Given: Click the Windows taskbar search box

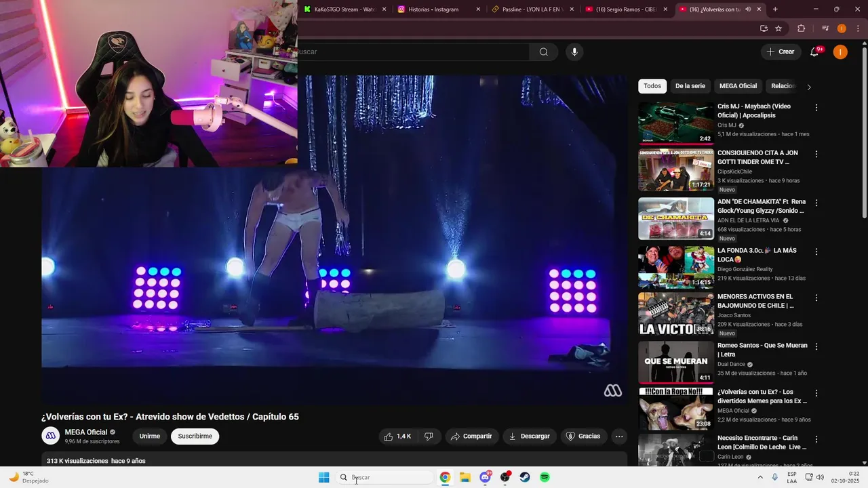Looking at the screenshot, I should (385, 477).
